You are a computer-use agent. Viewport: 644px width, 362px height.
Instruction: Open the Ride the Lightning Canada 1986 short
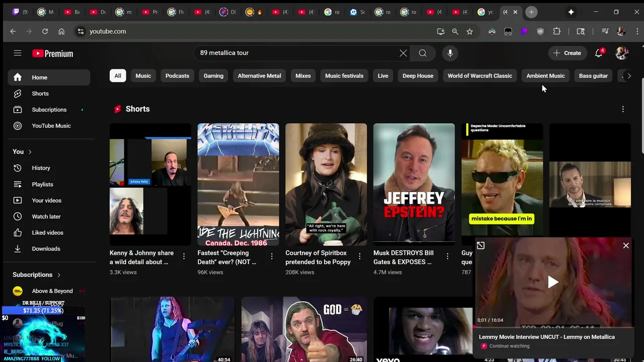(x=238, y=184)
